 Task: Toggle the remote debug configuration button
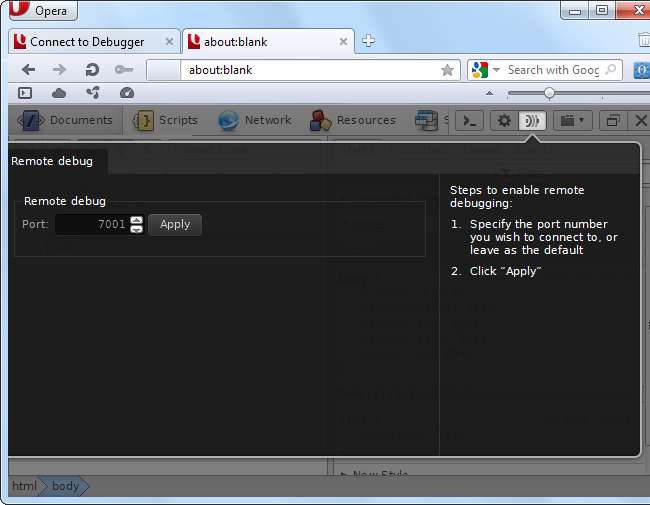pyautogui.click(x=532, y=120)
